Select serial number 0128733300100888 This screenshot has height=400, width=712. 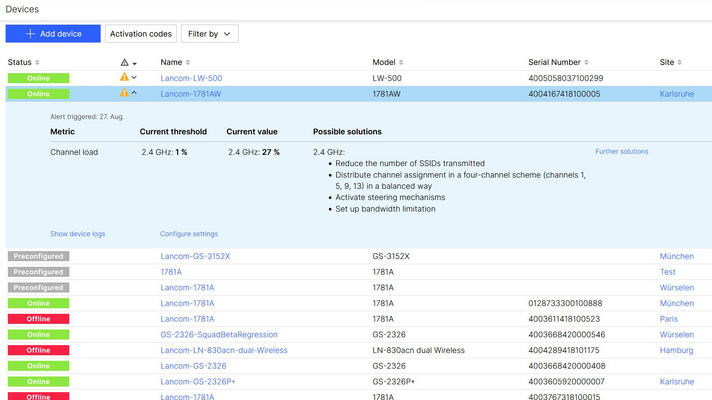tap(565, 303)
